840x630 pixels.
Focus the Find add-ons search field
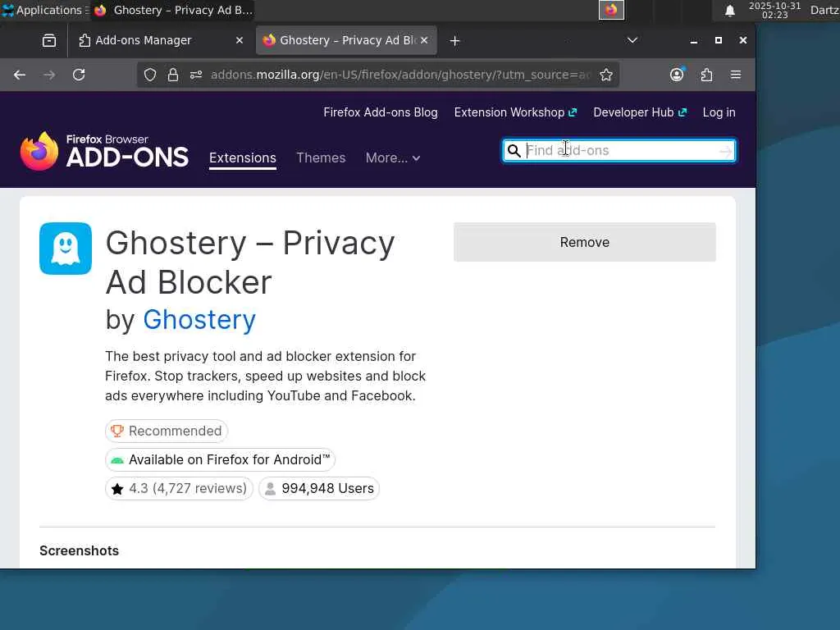tap(619, 151)
